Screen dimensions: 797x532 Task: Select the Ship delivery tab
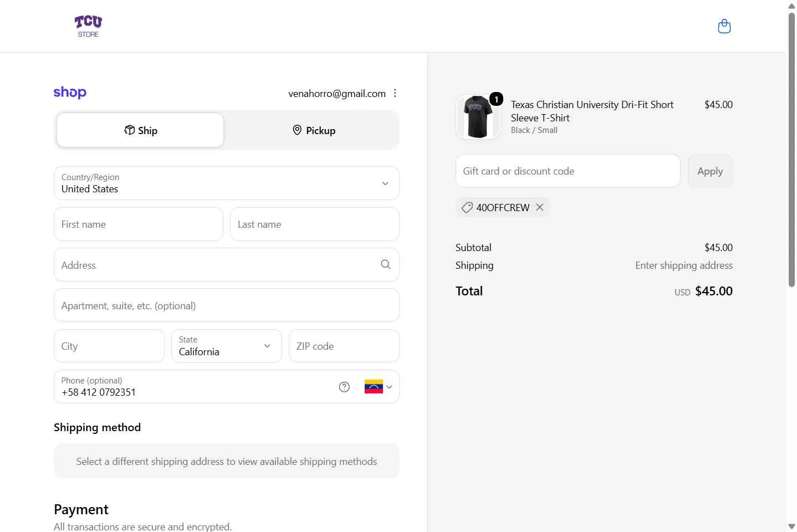click(140, 130)
